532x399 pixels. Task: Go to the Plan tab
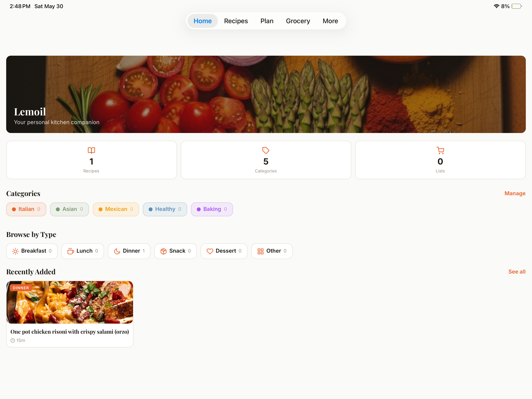tap(267, 21)
